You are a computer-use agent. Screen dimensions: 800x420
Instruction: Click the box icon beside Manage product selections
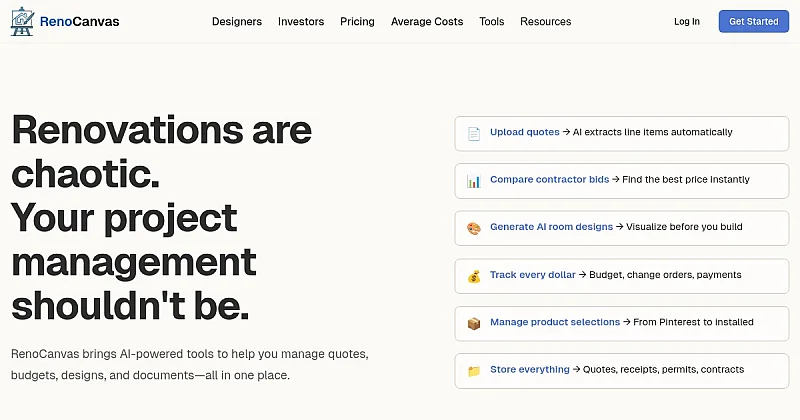(474, 324)
